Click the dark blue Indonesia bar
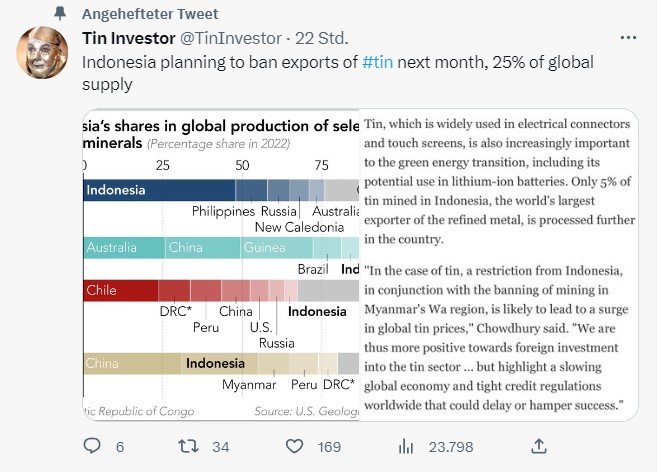 [158, 190]
